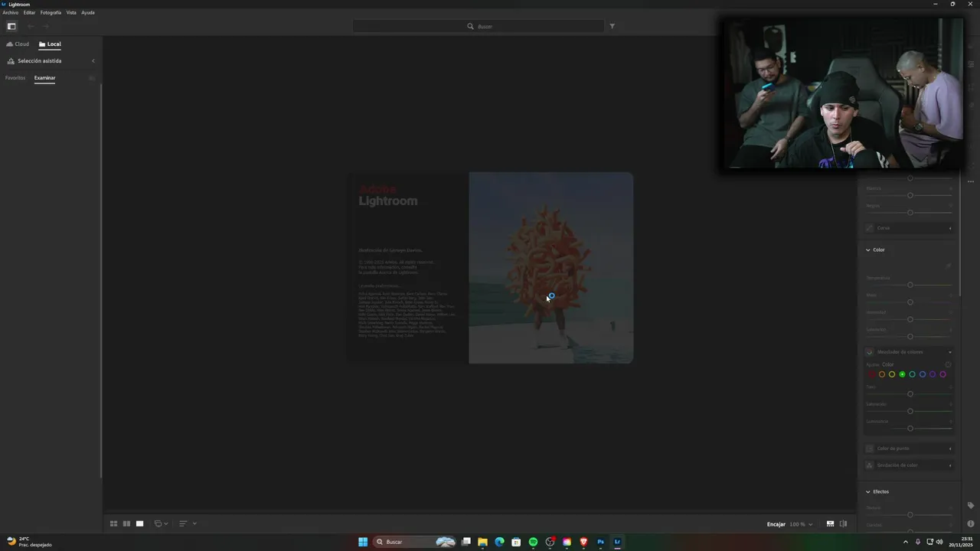This screenshot has height=551, width=980.
Task: Click the Windows Start button
Action: point(363,542)
